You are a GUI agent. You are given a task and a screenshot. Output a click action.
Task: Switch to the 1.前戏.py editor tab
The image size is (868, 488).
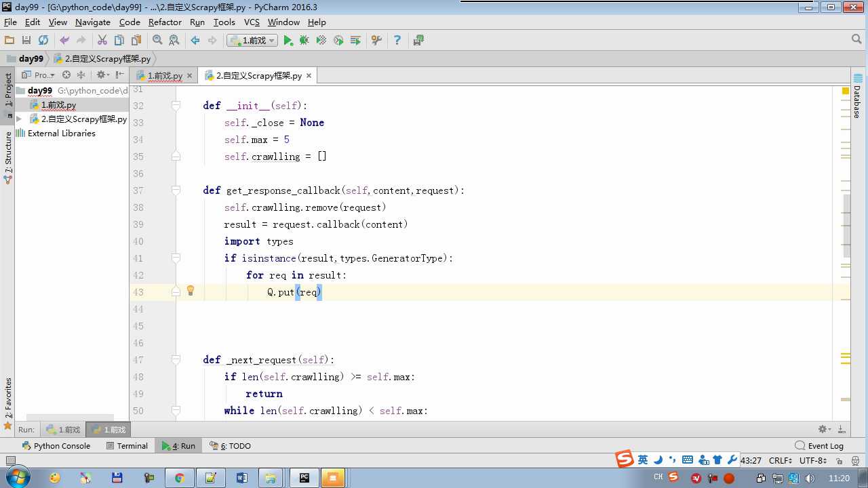pos(165,76)
